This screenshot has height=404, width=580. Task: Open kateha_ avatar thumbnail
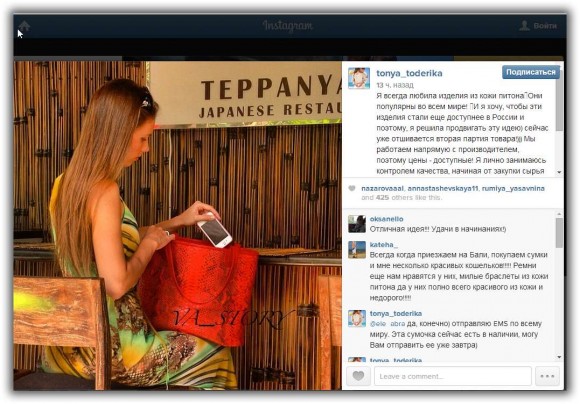coord(357,249)
